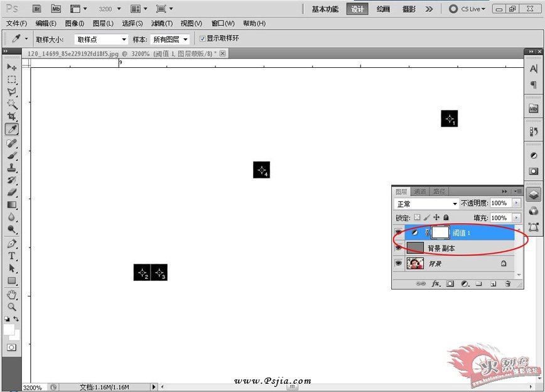
Task: Select the Horizontal Type tool
Action: pos(11,256)
